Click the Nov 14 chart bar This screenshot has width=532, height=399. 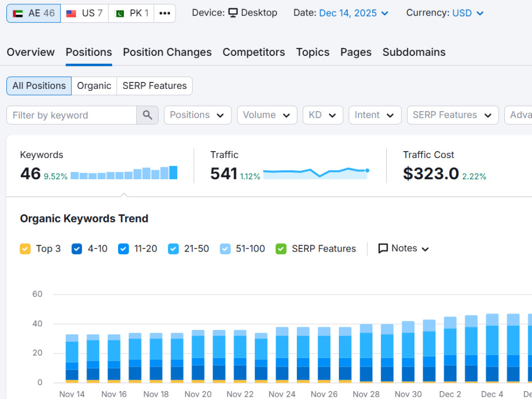(72, 359)
